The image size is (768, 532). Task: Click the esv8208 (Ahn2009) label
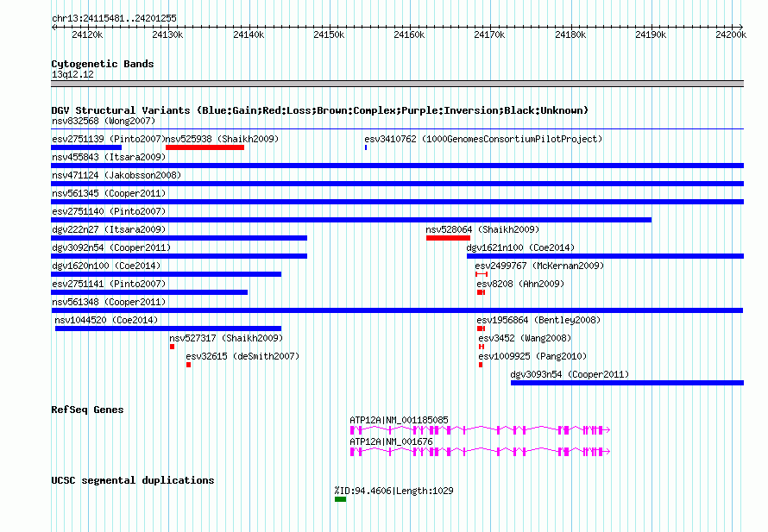click(520, 284)
